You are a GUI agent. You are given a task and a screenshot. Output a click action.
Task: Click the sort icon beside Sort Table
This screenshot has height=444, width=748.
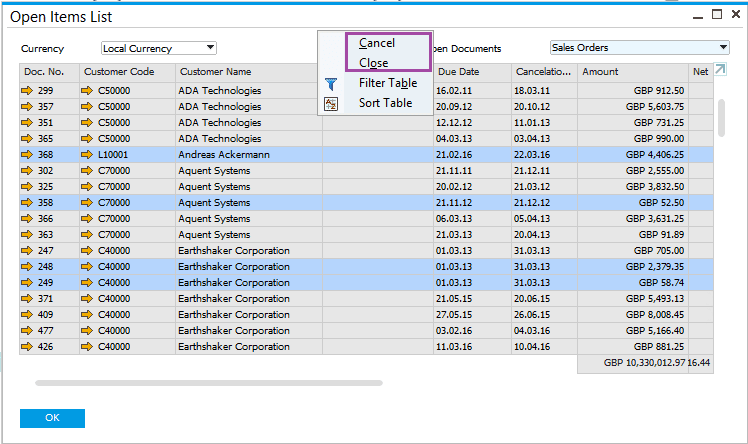point(332,103)
